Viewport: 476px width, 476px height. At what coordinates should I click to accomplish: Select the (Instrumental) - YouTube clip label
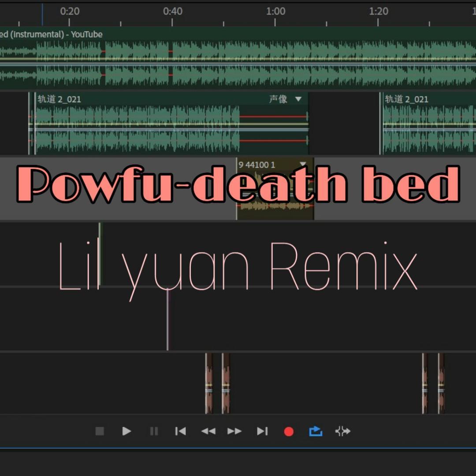point(51,34)
